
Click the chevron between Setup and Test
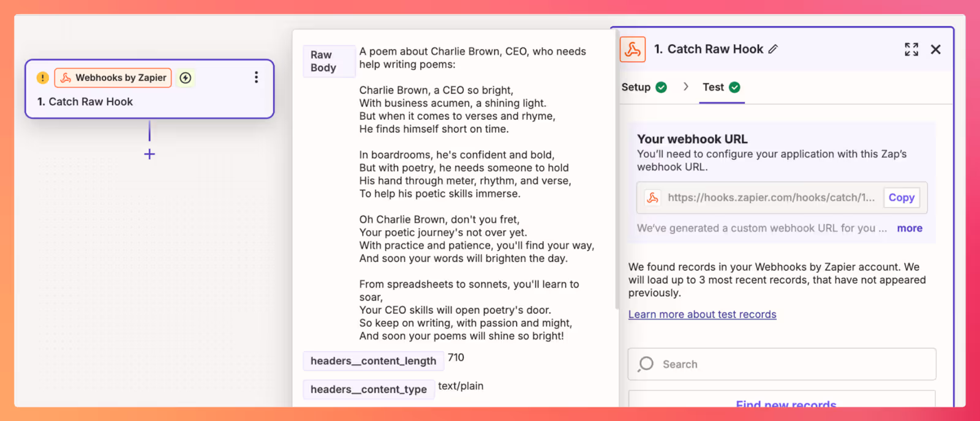click(x=686, y=87)
